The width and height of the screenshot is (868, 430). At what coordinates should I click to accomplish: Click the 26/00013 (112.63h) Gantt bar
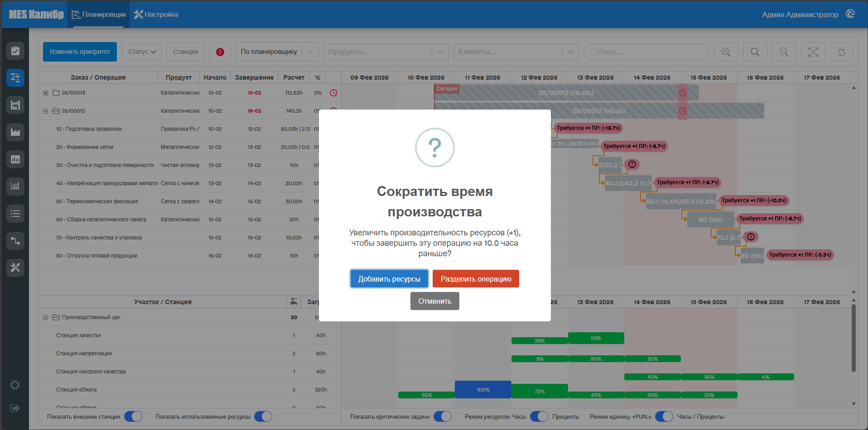[566, 93]
